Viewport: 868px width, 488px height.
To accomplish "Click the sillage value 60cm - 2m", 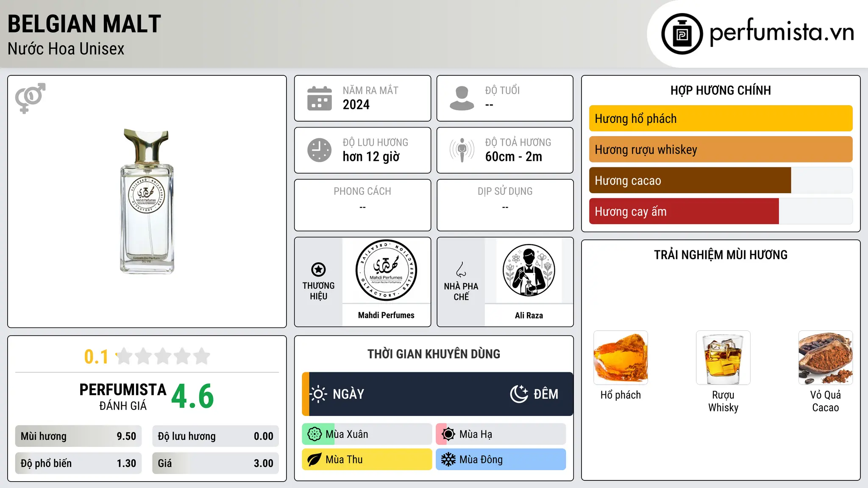I will [x=514, y=157].
